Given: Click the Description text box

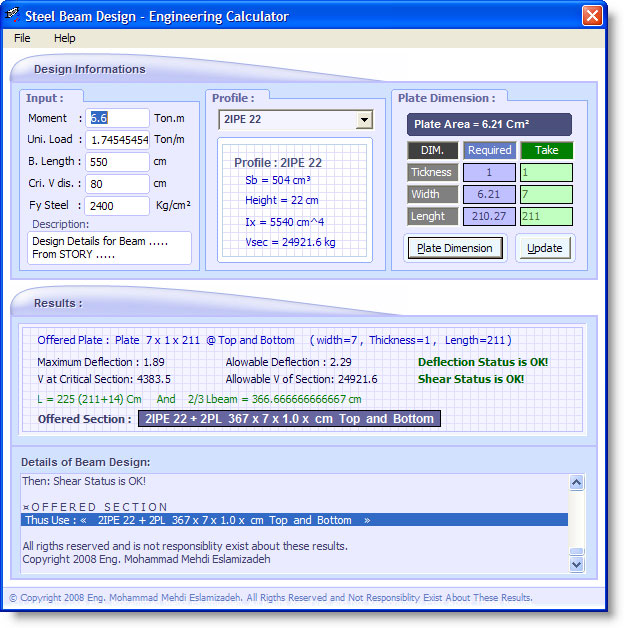Looking at the screenshot, I should pyautogui.click(x=109, y=248).
